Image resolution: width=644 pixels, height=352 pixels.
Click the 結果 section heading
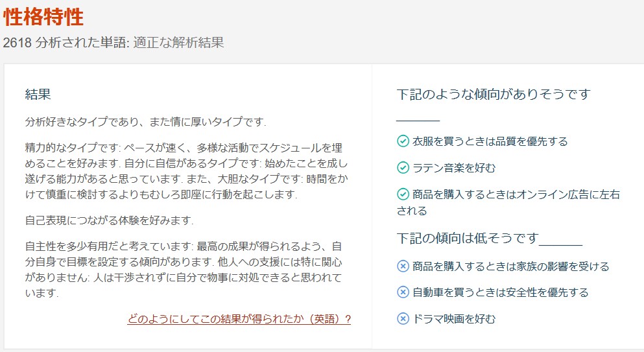pyautogui.click(x=38, y=95)
